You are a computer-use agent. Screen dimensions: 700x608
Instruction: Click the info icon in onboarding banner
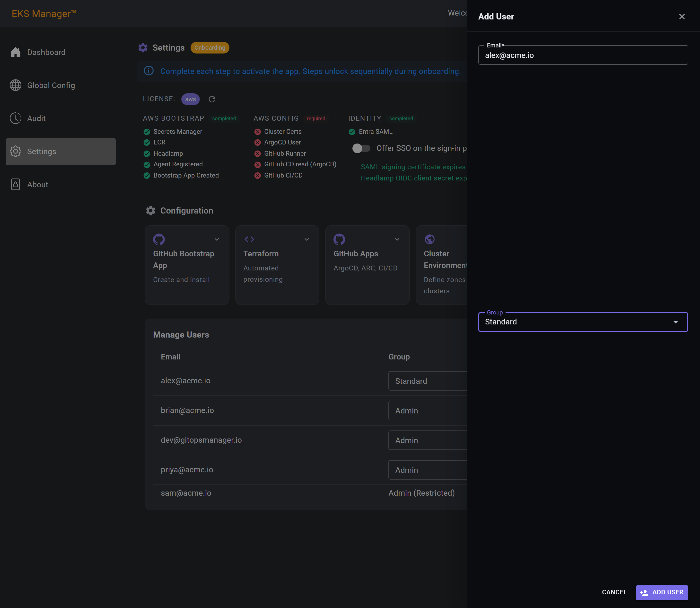(149, 71)
